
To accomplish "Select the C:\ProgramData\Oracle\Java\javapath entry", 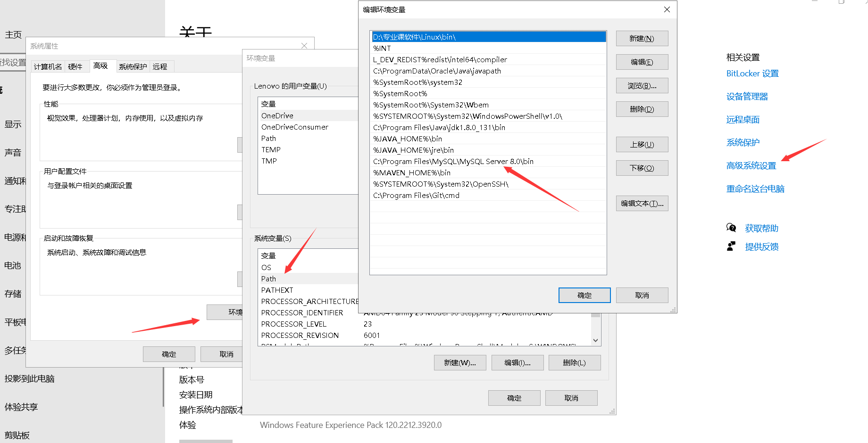I will (488, 71).
